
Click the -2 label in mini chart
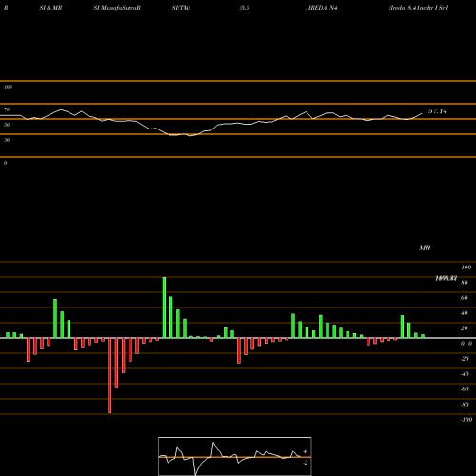click(305, 463)
